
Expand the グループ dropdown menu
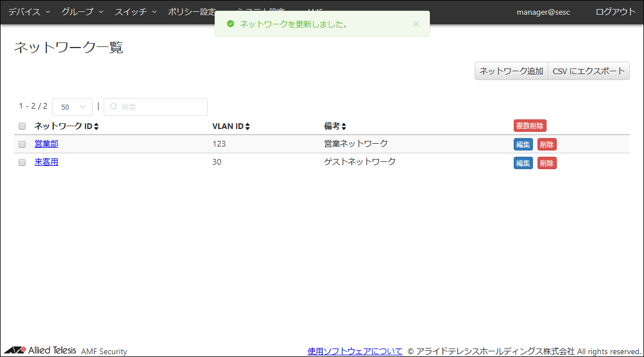pos(82,12)
